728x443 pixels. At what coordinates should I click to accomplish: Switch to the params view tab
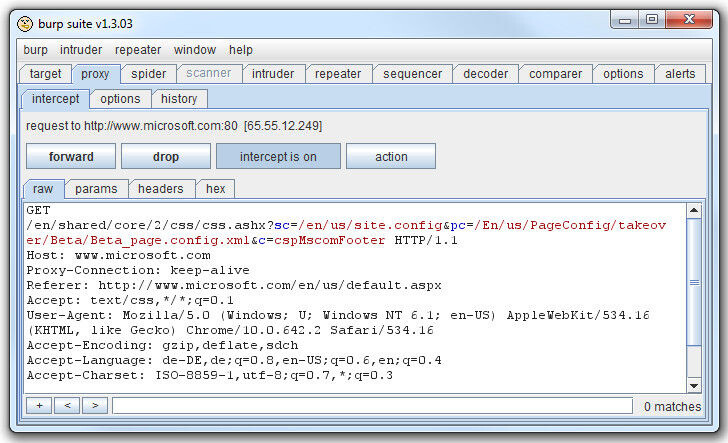point(96,189)
